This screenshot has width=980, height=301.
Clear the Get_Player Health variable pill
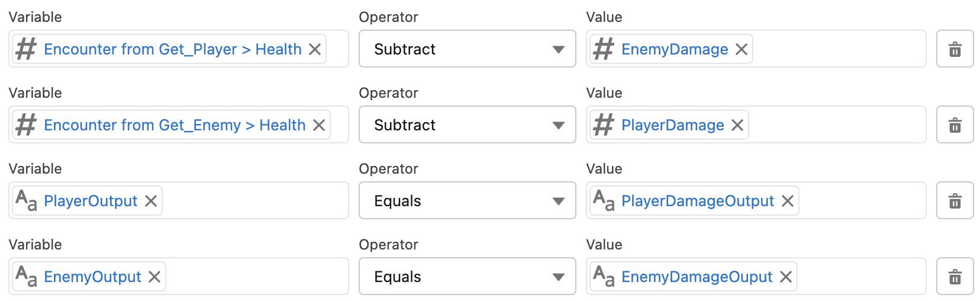[315, 49]
